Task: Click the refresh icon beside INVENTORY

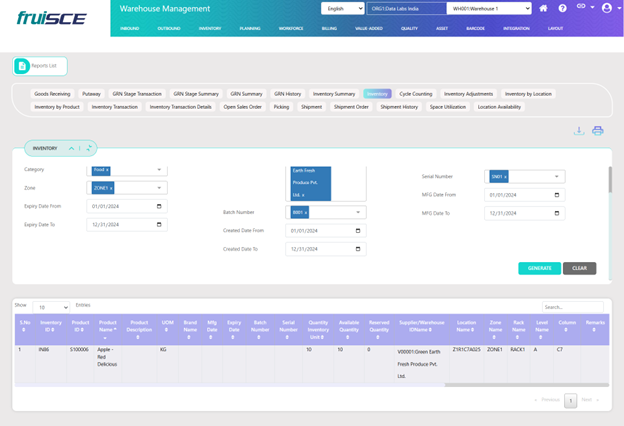Action: (89, 148)
